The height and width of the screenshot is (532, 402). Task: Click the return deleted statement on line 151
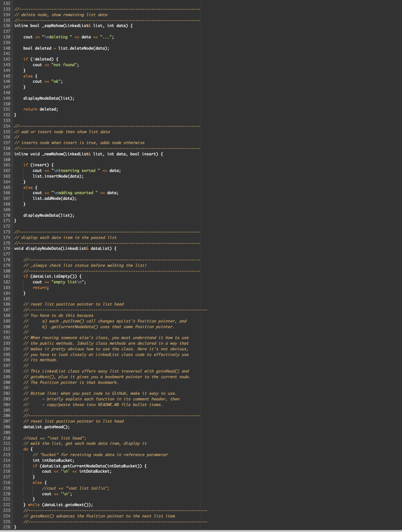click(40, 109)
